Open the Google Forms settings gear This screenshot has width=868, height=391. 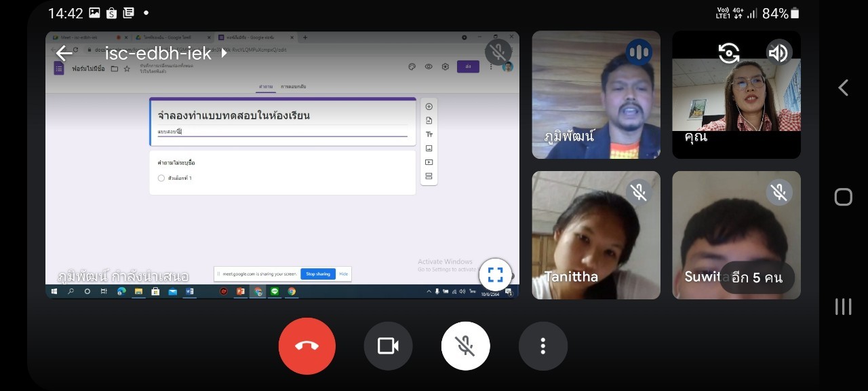pos(446,67)
